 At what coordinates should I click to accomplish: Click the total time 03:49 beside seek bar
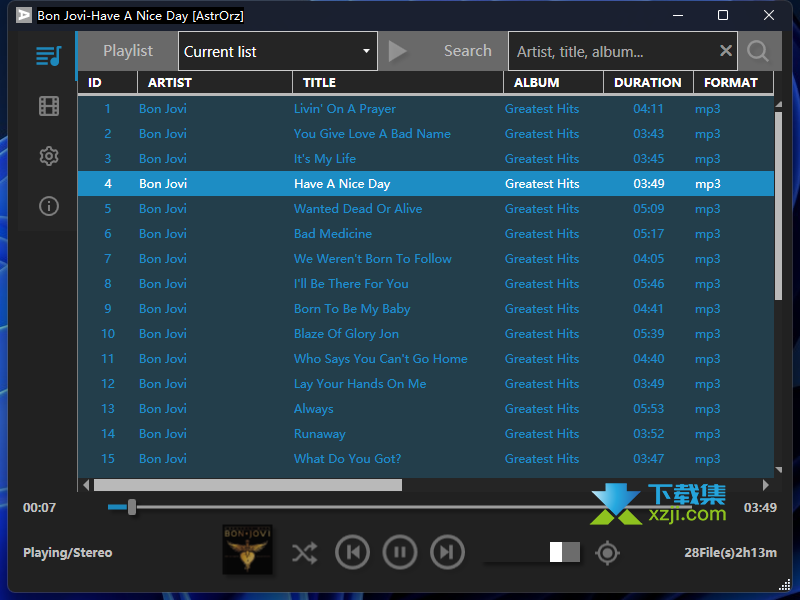[760, 508]
